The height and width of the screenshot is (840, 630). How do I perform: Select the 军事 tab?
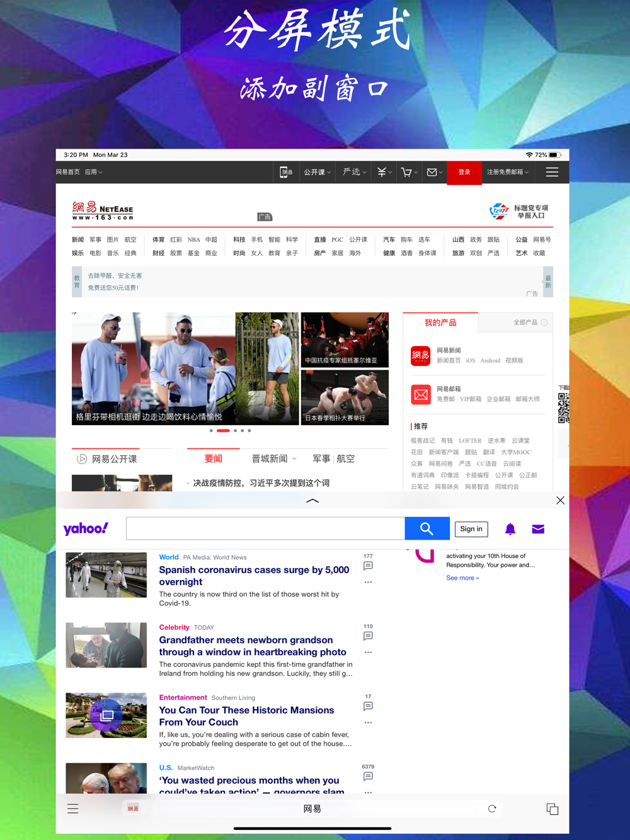click(x=321, y=459)
